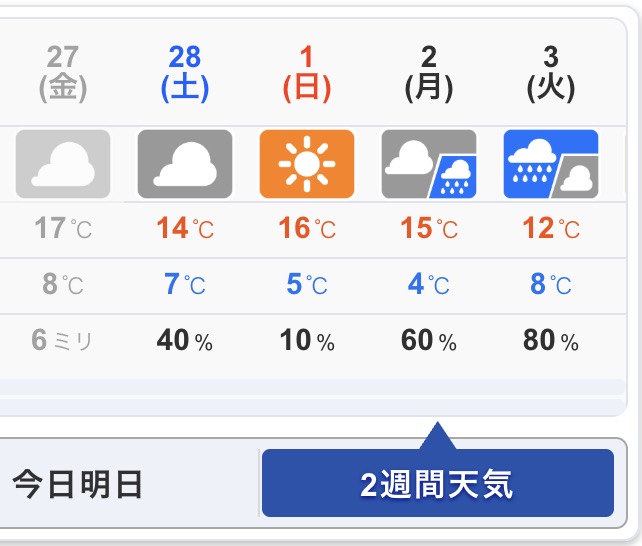Image resolution: width=642 pixels, height=546 pixels.
Task: Click the date 1 (日) header
Action: pyautogui.click(x=307, y=73)
